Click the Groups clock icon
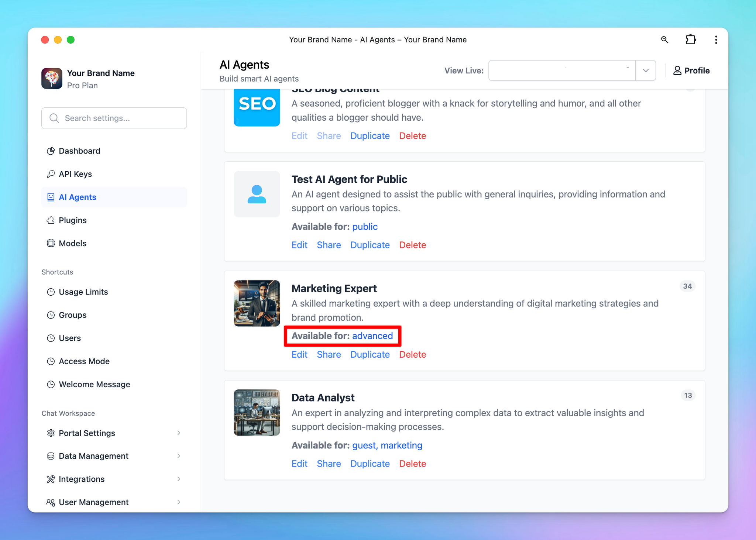 (51, 315)
